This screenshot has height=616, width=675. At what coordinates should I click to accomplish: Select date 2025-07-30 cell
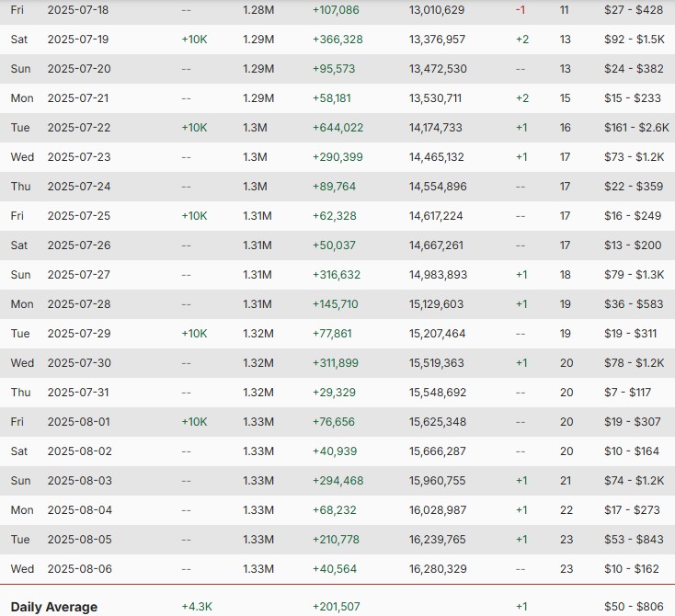coord(79,363)
